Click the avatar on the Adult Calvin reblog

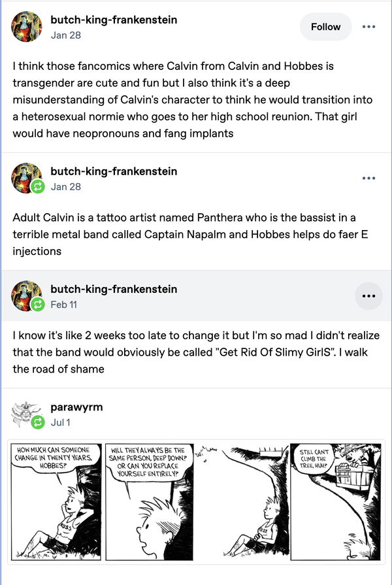point(27,178)
